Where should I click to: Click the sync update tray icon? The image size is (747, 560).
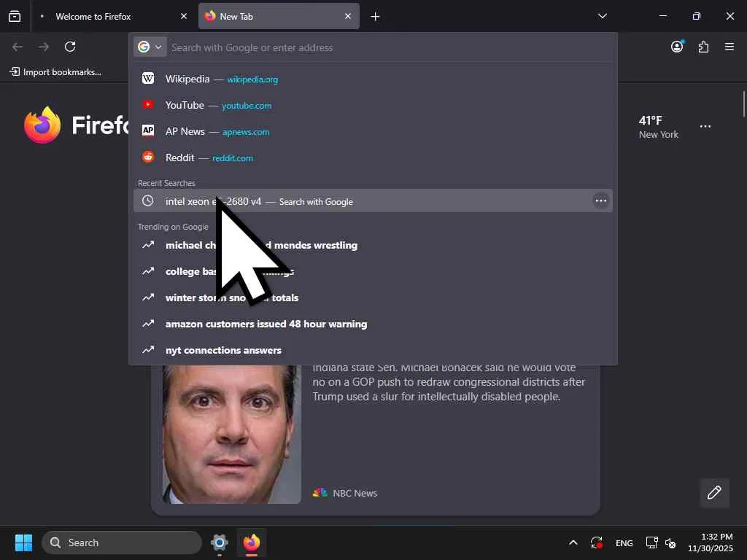(x=597, y=542)
